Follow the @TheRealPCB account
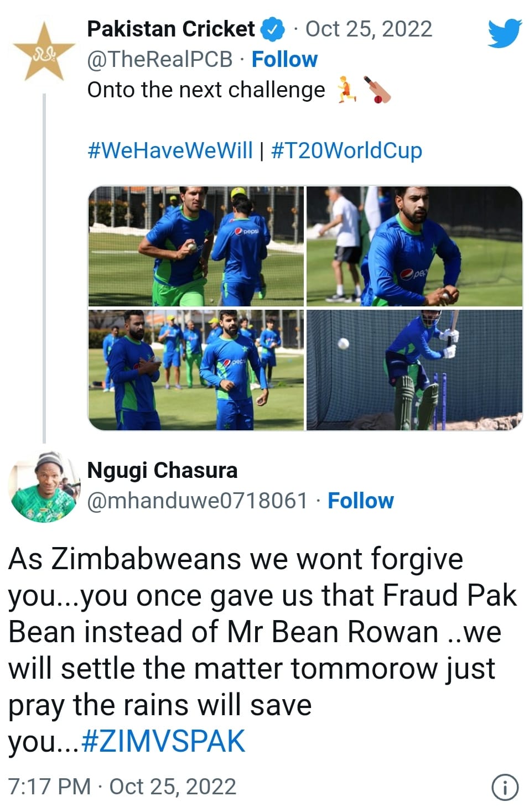Screen dimensions: 529x812 [x=284, y=59]
